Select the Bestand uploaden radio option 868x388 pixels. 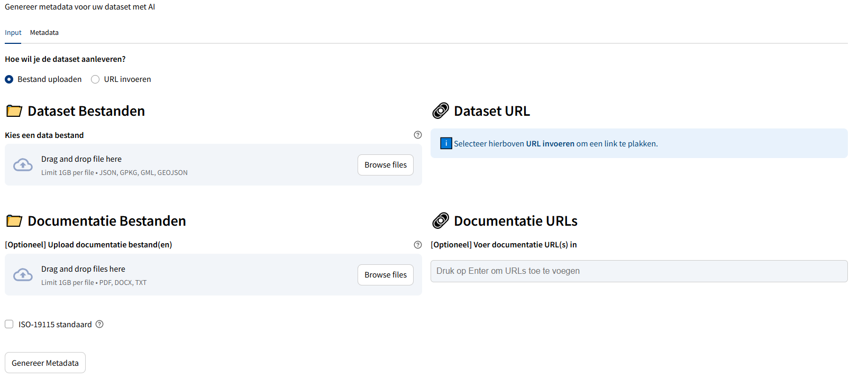[x=9, y=79]
